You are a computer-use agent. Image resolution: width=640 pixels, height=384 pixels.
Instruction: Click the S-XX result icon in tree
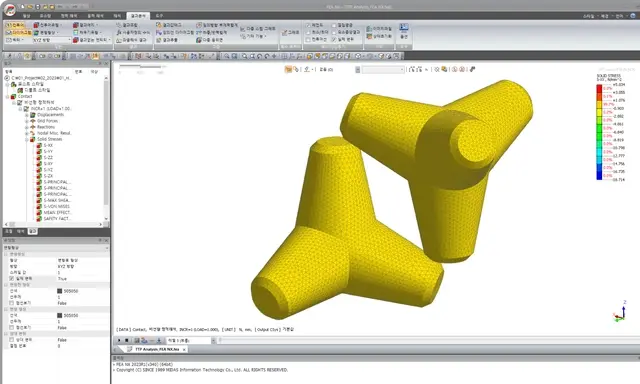tap(39, 145)
